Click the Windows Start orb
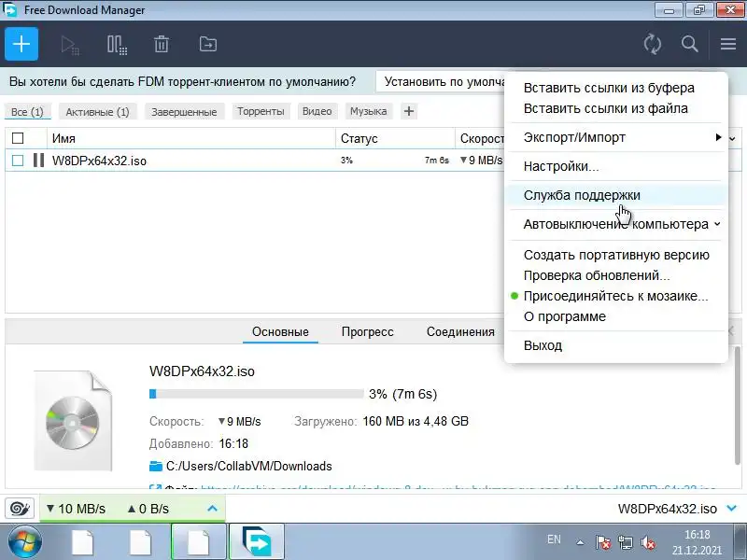 [x=24, y=541]
